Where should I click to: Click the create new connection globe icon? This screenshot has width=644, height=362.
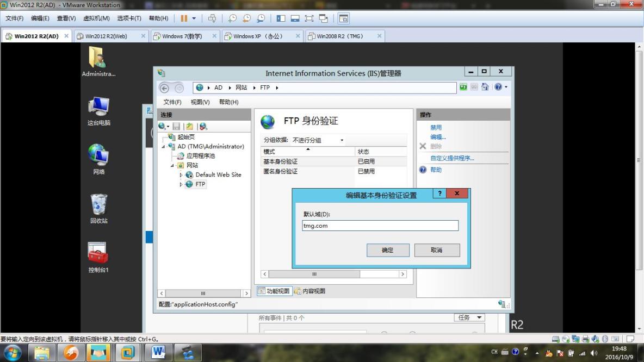click(164, 127)
